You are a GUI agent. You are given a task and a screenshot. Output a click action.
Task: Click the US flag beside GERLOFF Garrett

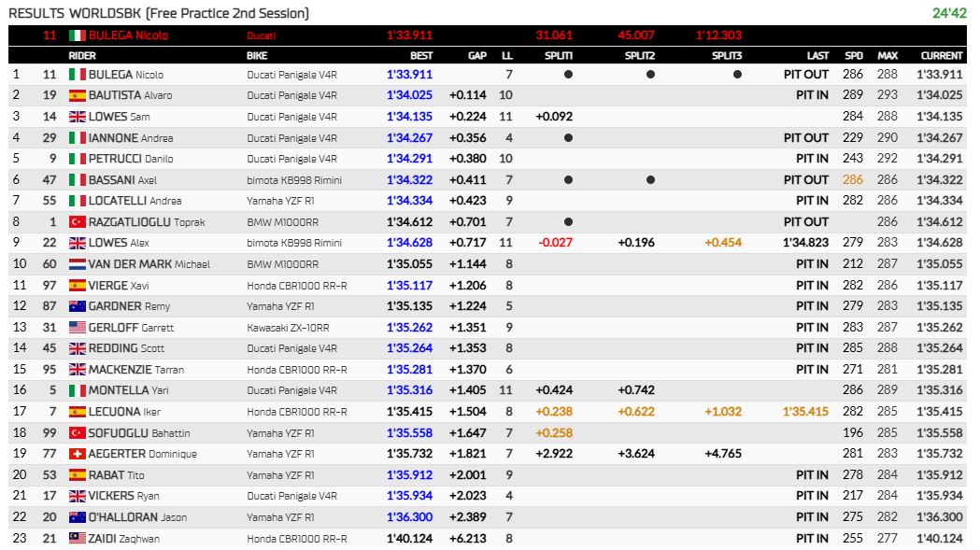pos(77,328)
